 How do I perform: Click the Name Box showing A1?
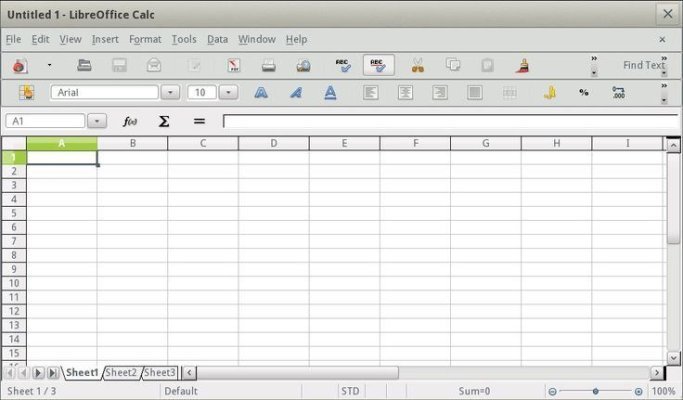click(x=45, y=121)
